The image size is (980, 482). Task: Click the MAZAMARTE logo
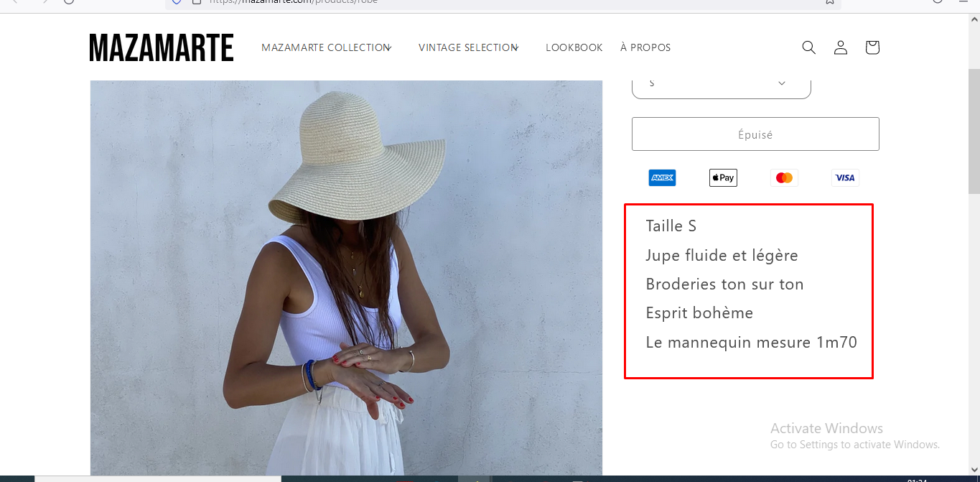[x=162, y=47]
